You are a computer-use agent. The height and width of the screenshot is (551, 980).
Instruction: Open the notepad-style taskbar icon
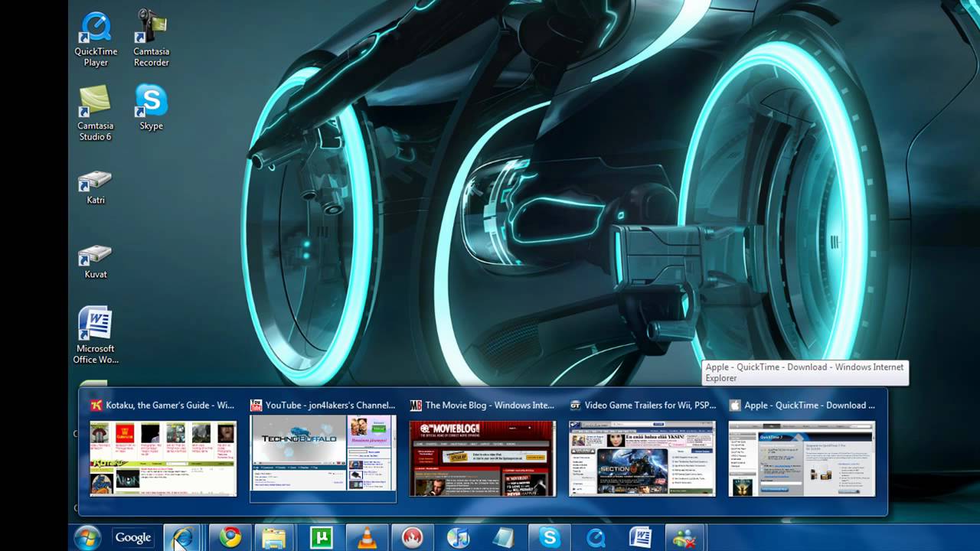[x=504, y=537]
